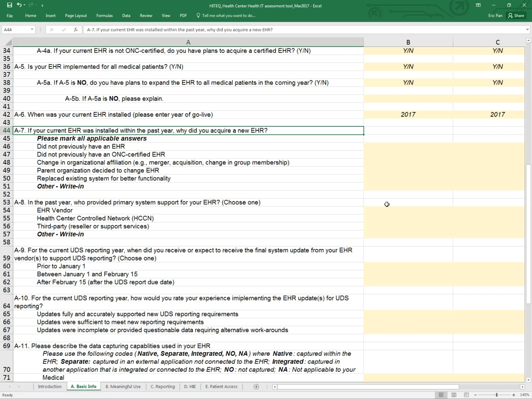Click the zoom in plus icon
This screenshot has height=399, width=532.
[x=514, y=395]
